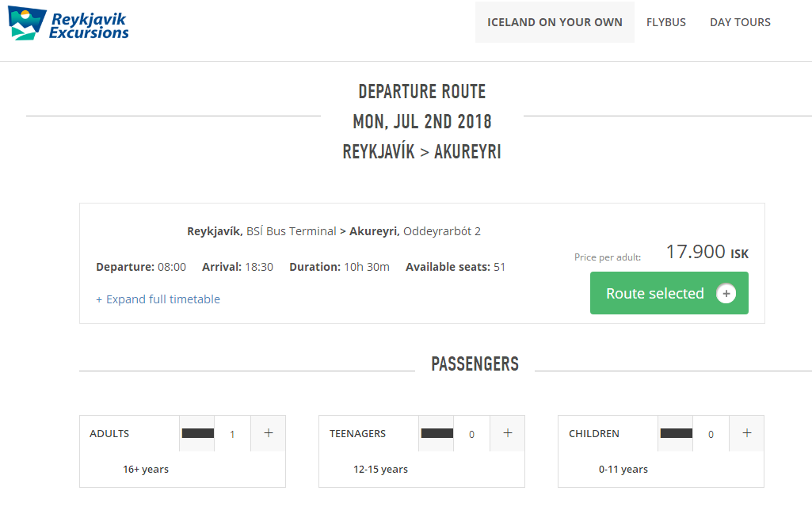The width and height of the screenshot is (812, 510).
Task: Increase the Adults passenger count
Action: [x=268, y=433]
